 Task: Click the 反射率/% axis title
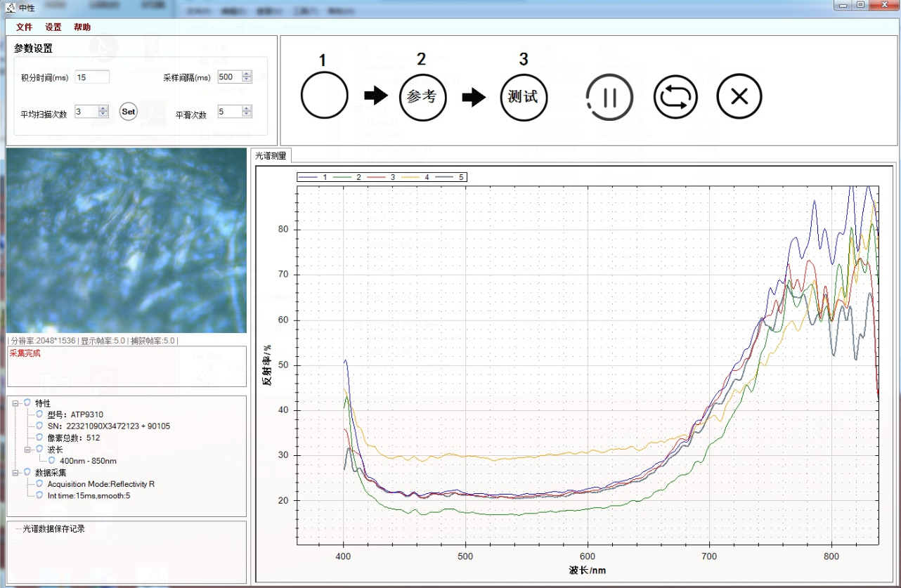click(268, 365)
